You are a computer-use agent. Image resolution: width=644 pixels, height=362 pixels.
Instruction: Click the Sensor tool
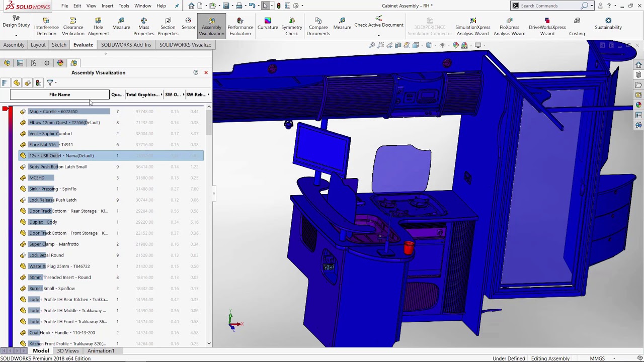click(x=188, y=24)
